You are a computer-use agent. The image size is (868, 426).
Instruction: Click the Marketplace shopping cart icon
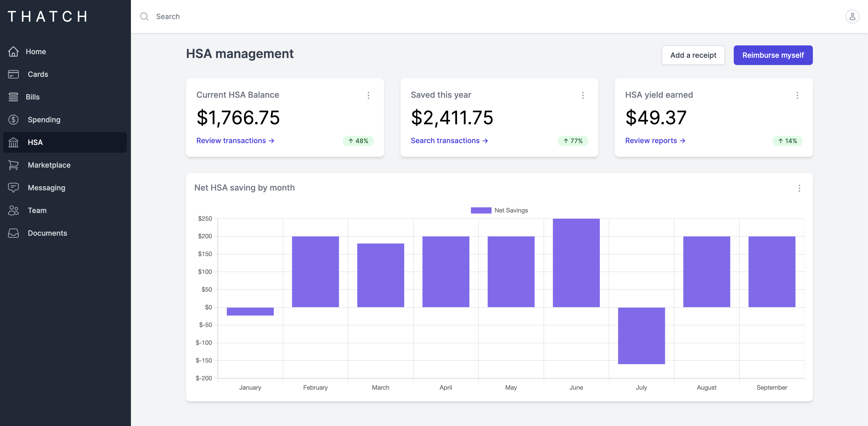pos(13,165)
